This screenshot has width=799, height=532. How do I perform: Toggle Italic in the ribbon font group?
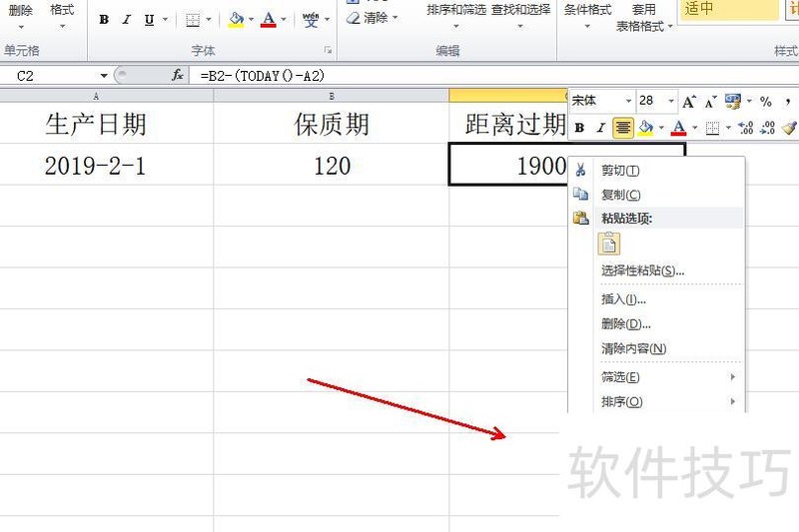(x=127, y=20)
